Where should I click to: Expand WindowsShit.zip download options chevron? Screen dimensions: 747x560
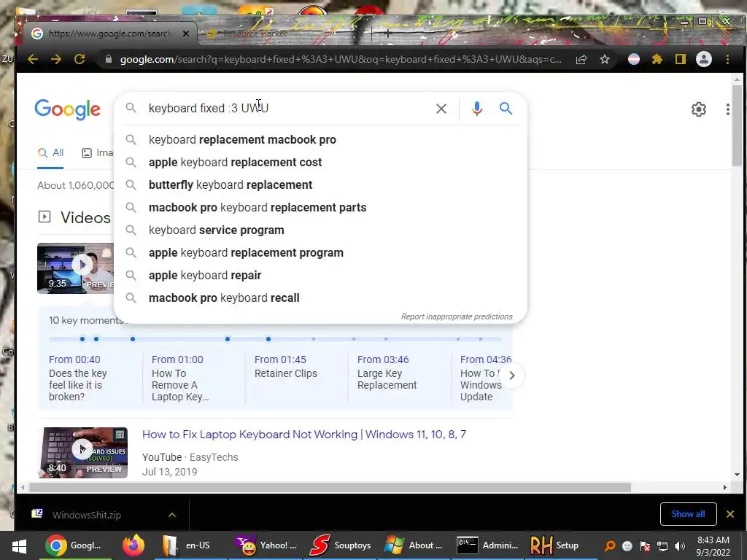(x=172, y=515)
